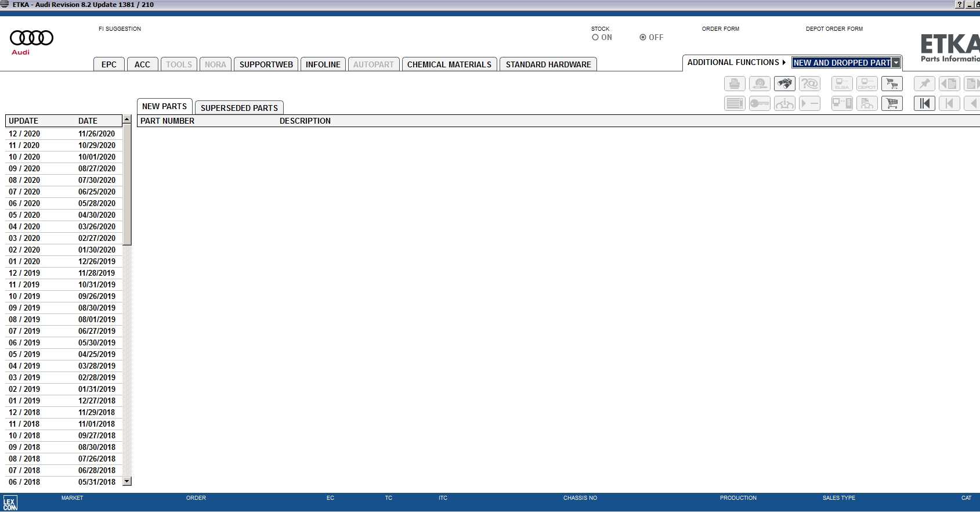Jump to first record with the bar-arrow icon

[924, 103]
